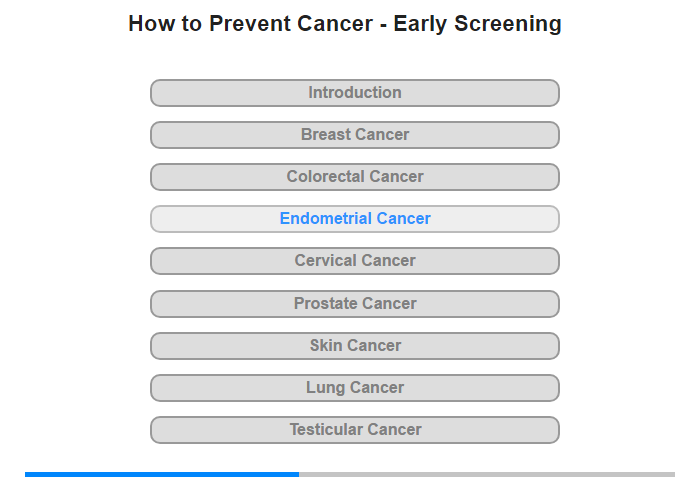Choose the Cervical Cancer button
The width and height of the screenshot is (700, 480).
tap(355, 261)
